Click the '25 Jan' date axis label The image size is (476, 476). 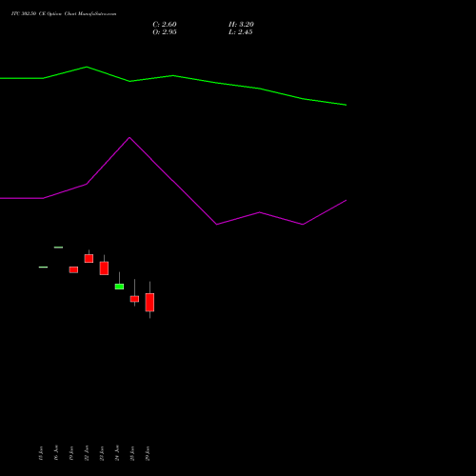(132, 453)
